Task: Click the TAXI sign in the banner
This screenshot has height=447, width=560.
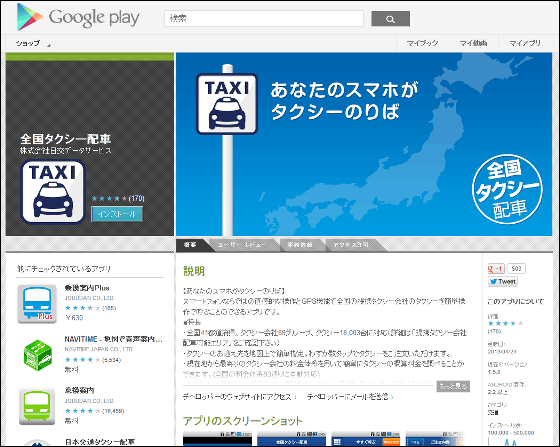Action: (x=227, y=104)
